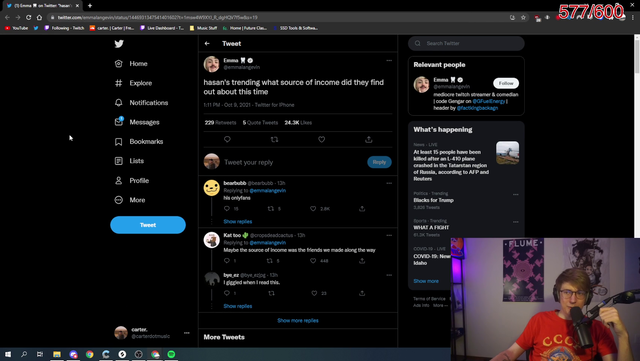The image size is (640, 361).
Task: Open the Explore page
Action: [x=133, y=83]
